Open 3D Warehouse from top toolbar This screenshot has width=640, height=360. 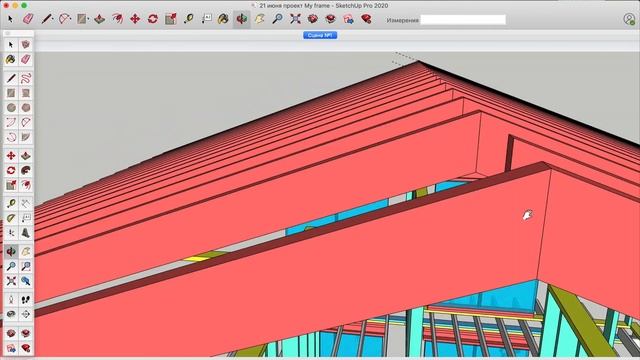(x=313, y=19)
